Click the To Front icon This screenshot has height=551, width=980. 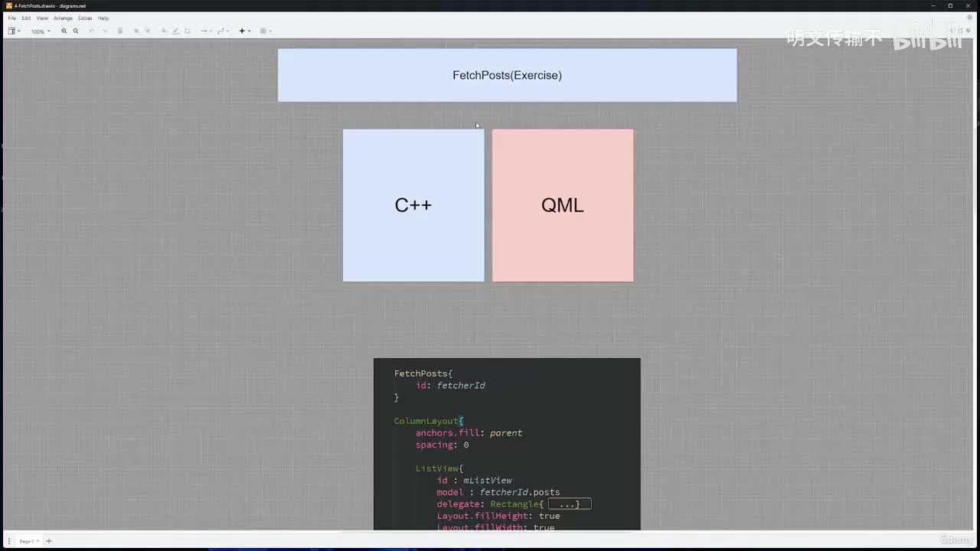136,31
